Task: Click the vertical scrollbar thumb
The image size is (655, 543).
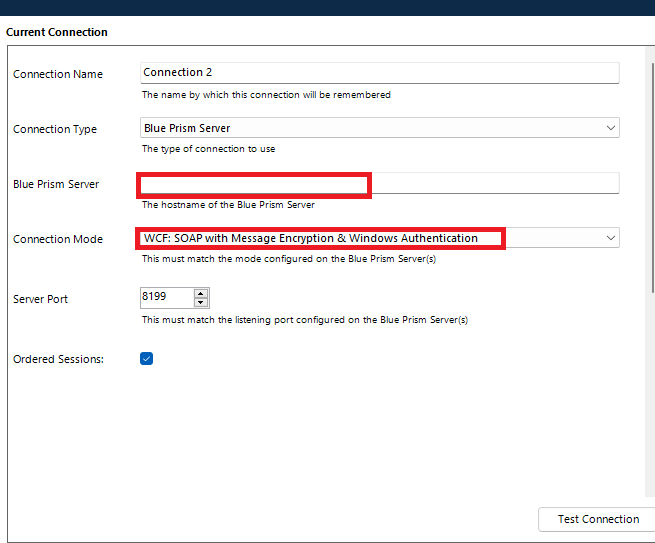Action: pyautogui.click(x=653, y=178)
